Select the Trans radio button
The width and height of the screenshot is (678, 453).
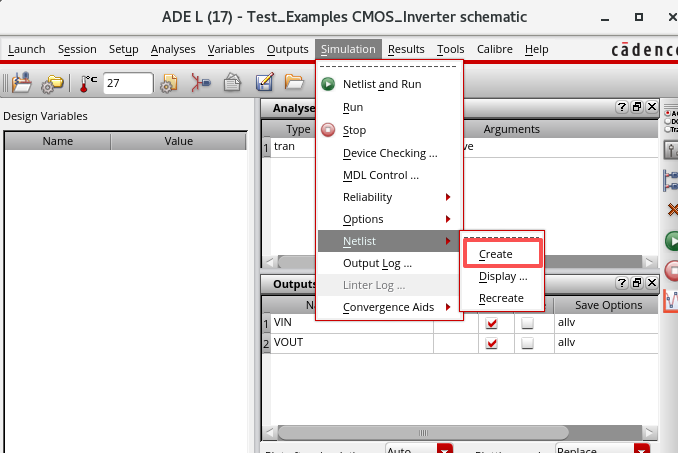point(668,129)
